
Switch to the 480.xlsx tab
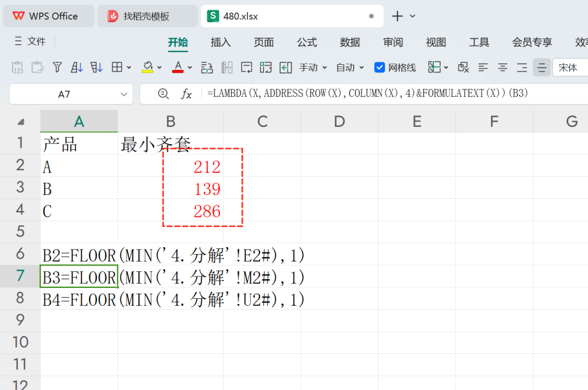click(292, 16)
